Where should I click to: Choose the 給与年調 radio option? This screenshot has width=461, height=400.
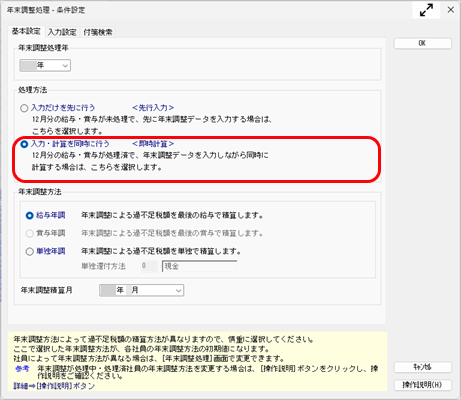coord(30,215)
